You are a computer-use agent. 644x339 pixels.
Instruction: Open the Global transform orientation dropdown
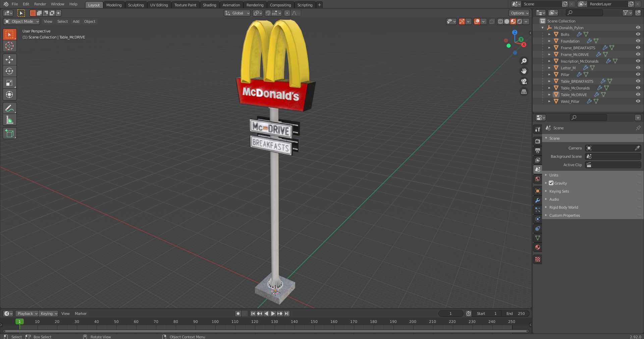click(237, 13)
